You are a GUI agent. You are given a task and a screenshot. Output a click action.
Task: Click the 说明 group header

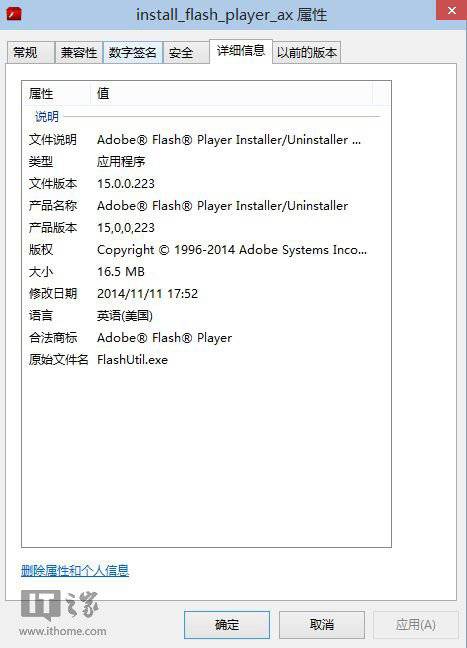(x=47, y=117)
